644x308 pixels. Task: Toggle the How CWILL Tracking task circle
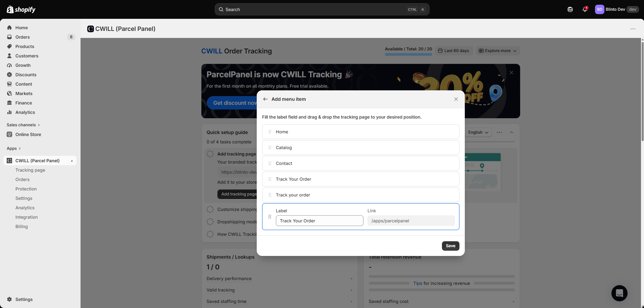click(210, 234)
